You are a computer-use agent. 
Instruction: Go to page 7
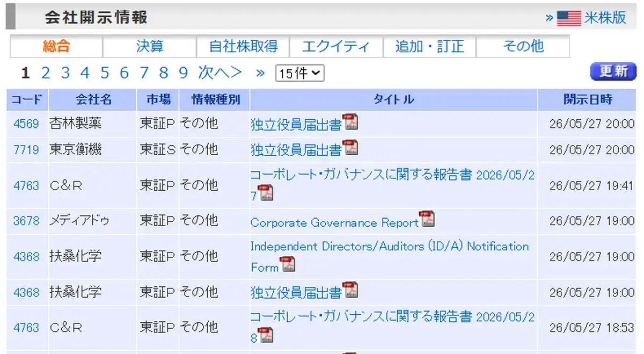click(x=144, y=73)
